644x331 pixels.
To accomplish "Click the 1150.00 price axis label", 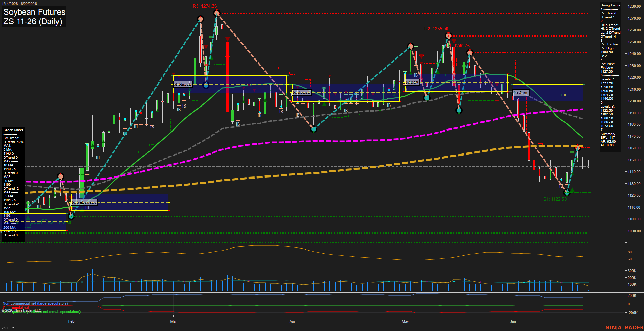I will click(634, 160).
